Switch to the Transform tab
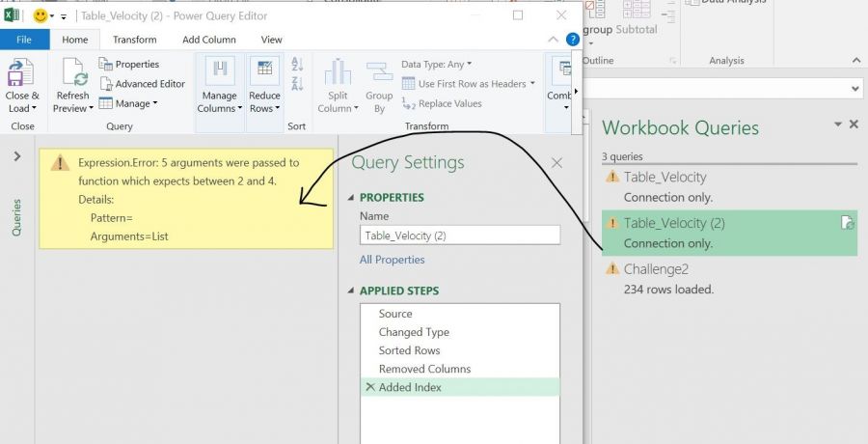Image resolution: width=868 pixels, height=444 pixels. pyautogui.click(x=134, y=40)
